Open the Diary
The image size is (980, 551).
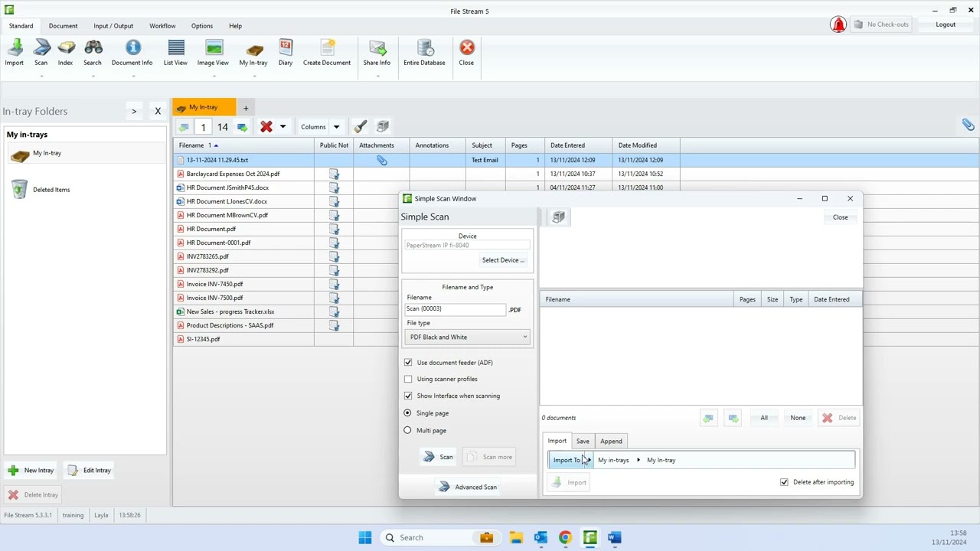286,53
